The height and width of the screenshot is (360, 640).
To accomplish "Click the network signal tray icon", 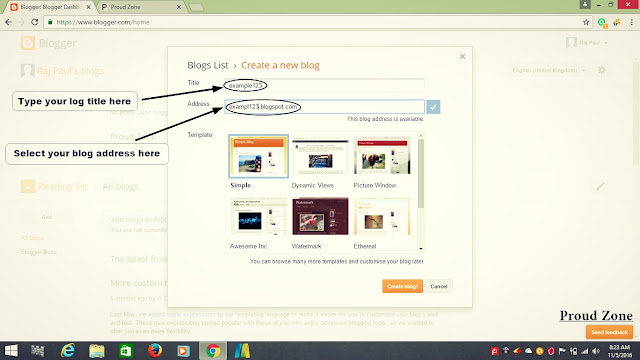I will 584,351.
